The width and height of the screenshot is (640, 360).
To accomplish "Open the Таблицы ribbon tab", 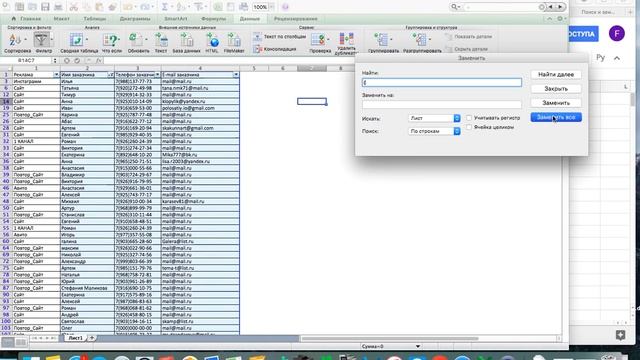I will [95, 19].
